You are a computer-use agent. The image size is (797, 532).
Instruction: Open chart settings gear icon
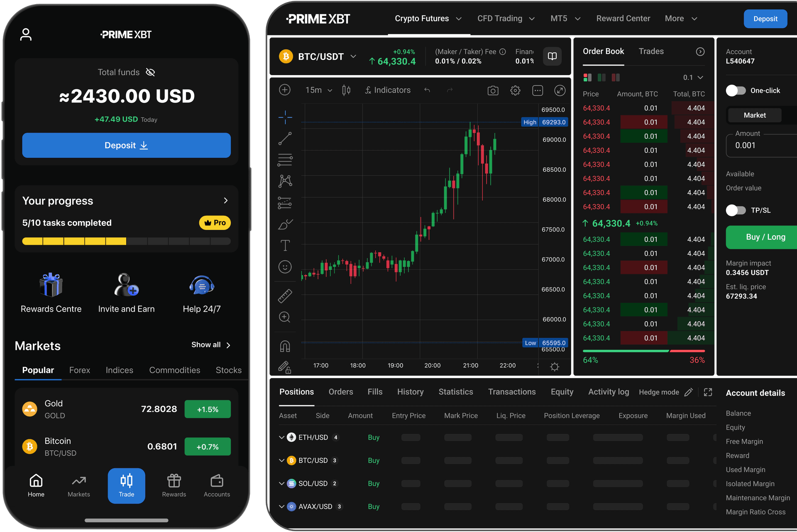[515, 90]
